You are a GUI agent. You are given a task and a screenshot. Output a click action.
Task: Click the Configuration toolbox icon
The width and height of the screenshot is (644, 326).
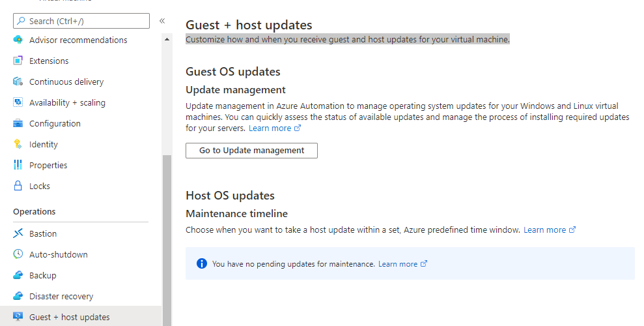18,123
